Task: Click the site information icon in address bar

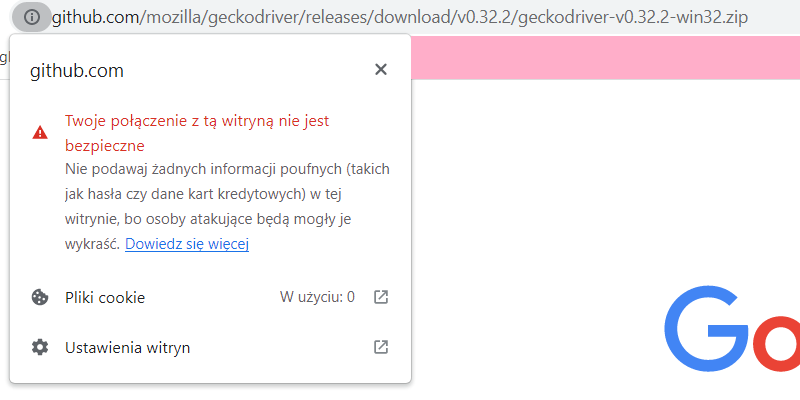Action: [32, 17]
